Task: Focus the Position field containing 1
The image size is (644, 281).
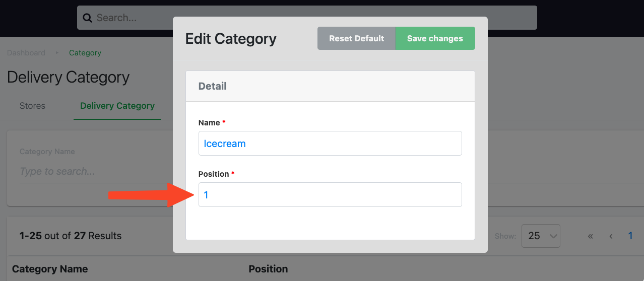Action: pos(330,194)
